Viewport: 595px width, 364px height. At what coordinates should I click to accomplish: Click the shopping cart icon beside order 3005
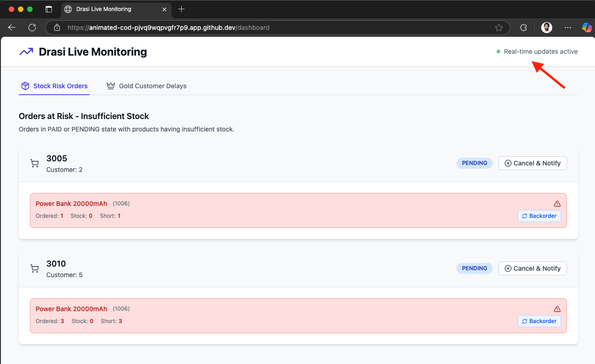(x=34, y=163)
